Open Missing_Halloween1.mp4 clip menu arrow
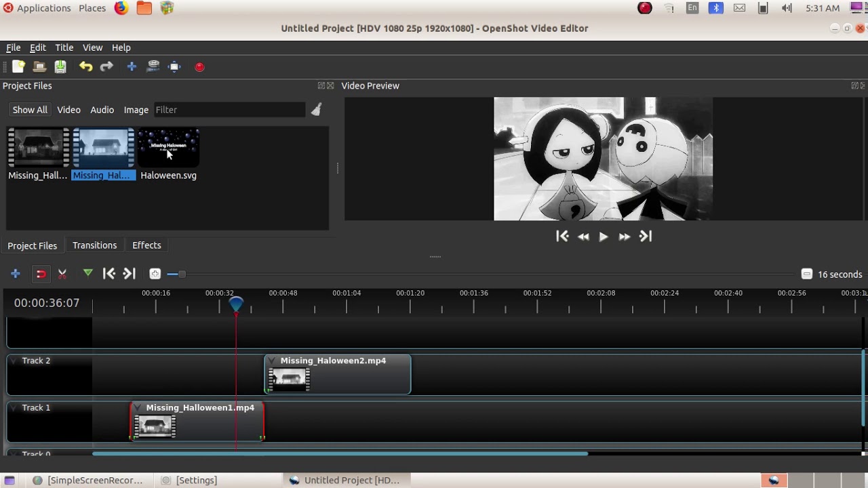Screen dimensions: 868x488 (x=138, y=407)
